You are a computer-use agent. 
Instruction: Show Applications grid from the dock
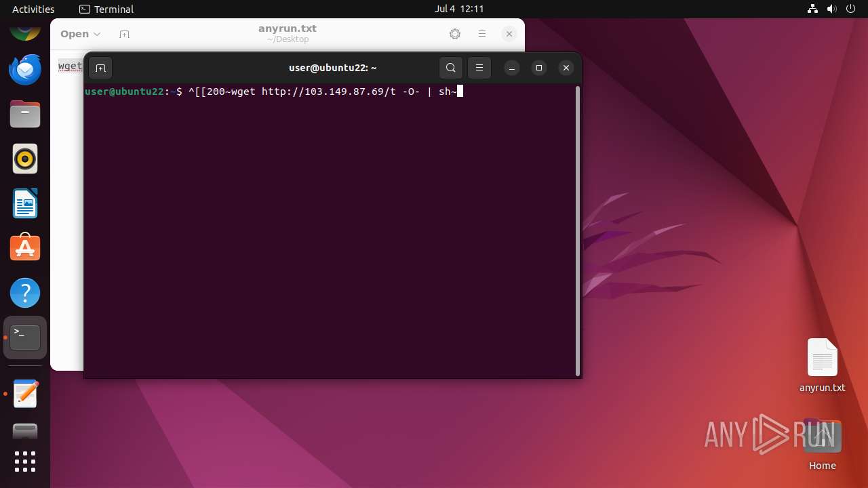(25, 462)
